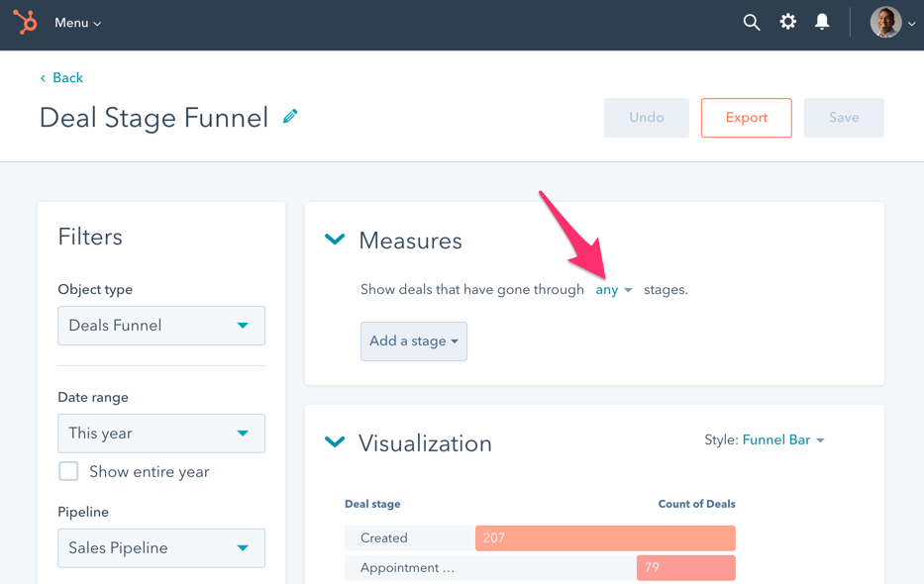This screenshot has height=584, width=924.
Task: Export the Deal Stage Funnel report
Action: coord(746,117)
